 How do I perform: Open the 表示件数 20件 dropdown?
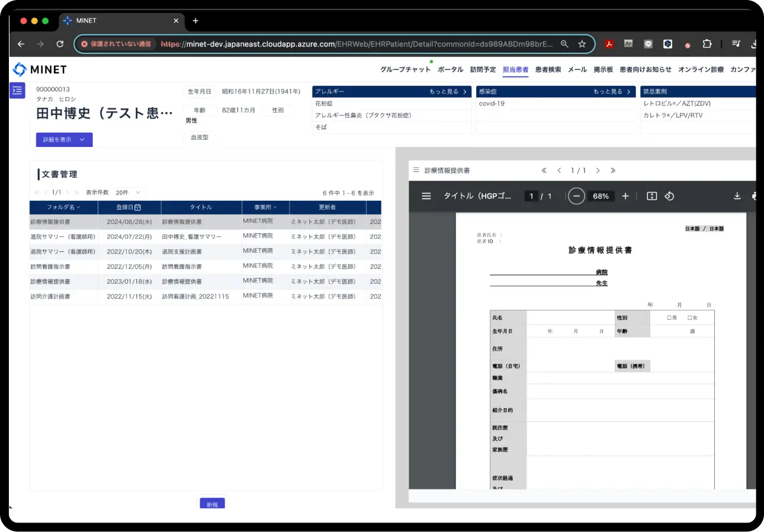pyautogui.click(x=130, y=193)
